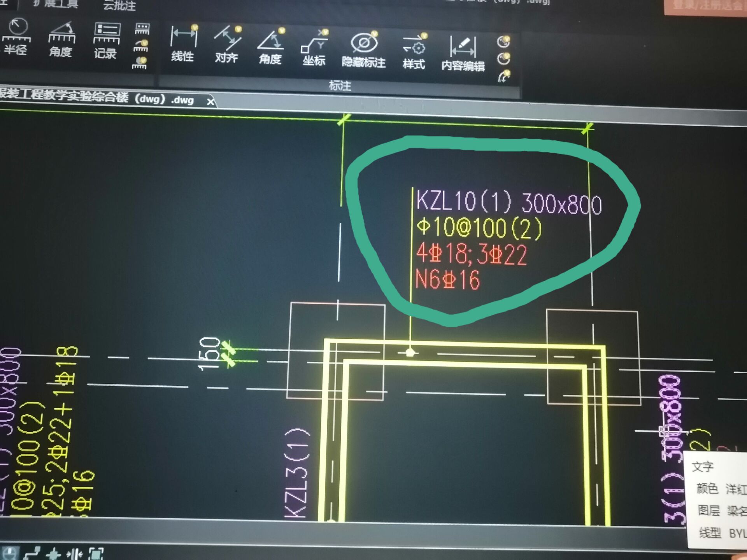Click the 150 dimension text in drawing
Image resolution: width=747 pixels, height=560 pixels.
tap(209, 354)
